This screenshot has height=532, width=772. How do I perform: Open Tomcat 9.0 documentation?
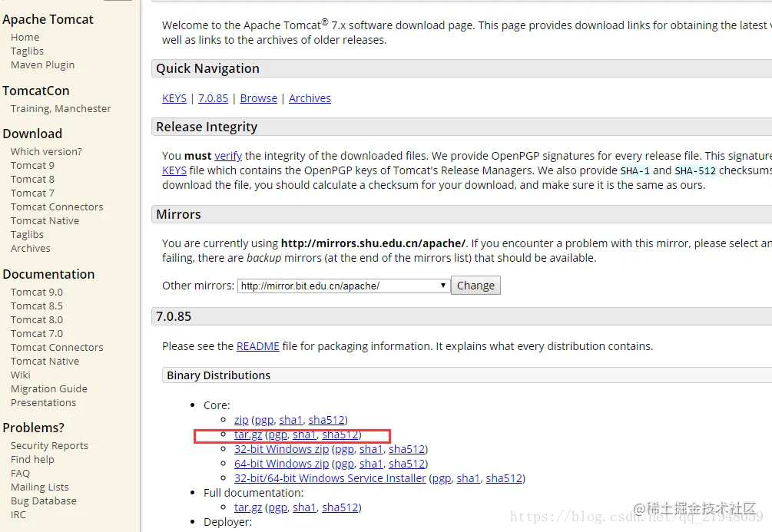(x=37, y=292)
